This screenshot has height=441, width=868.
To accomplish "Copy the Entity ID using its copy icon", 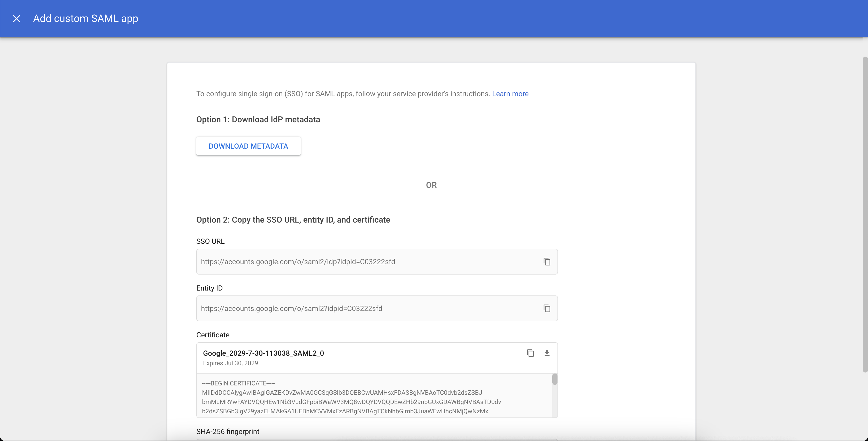I will (x=547, y=308).
